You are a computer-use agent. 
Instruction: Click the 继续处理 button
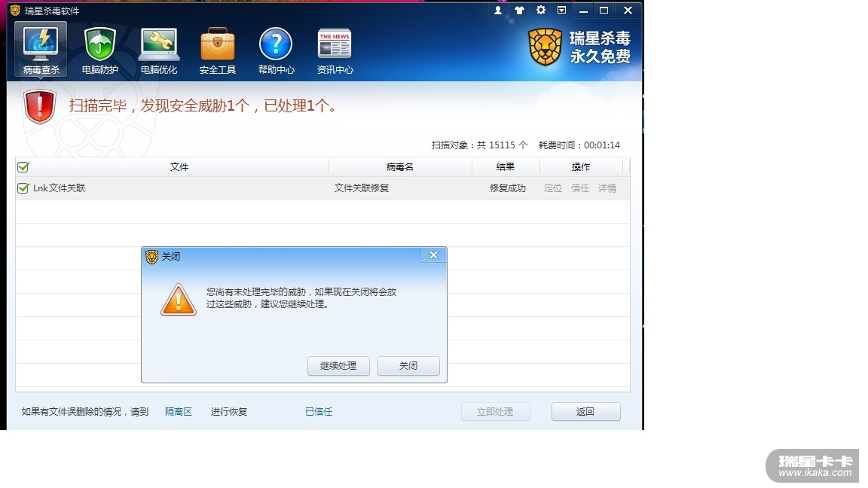(x=338, y=366)
